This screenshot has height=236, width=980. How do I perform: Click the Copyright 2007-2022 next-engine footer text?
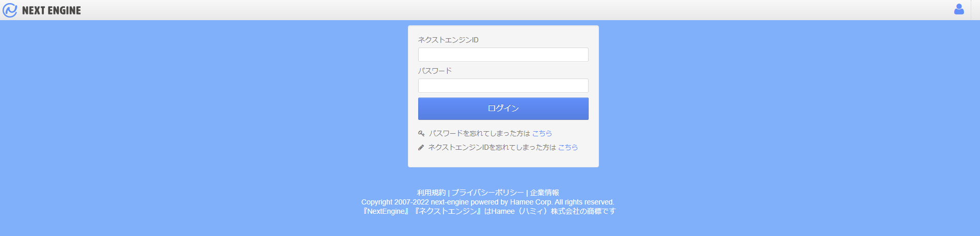488,202
